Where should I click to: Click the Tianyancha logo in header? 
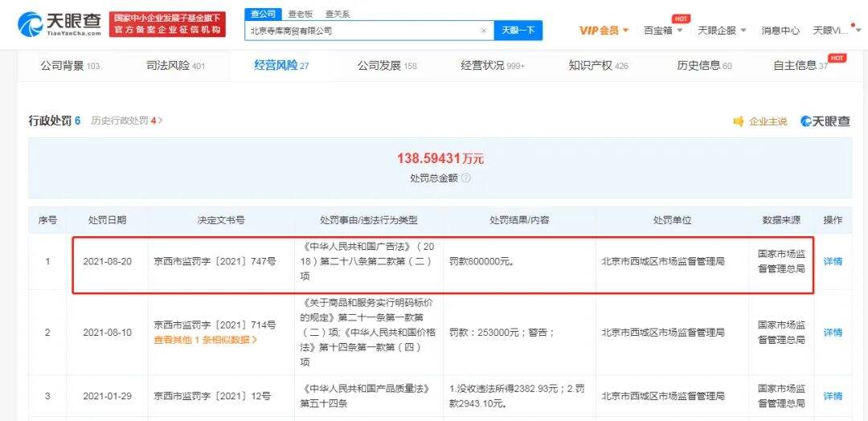59,24
